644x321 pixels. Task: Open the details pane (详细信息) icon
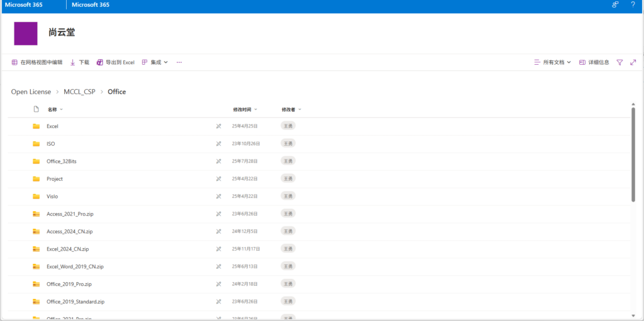coord(582,63)
